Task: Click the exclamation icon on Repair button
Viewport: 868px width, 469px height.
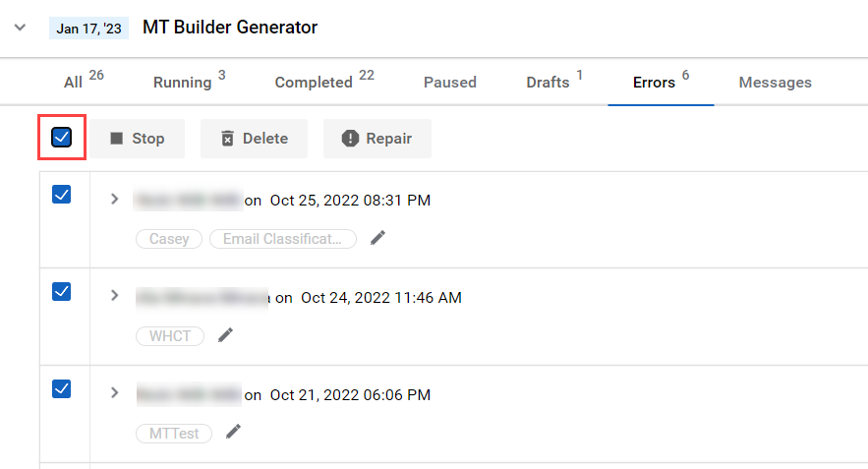Action: (350, 139)
